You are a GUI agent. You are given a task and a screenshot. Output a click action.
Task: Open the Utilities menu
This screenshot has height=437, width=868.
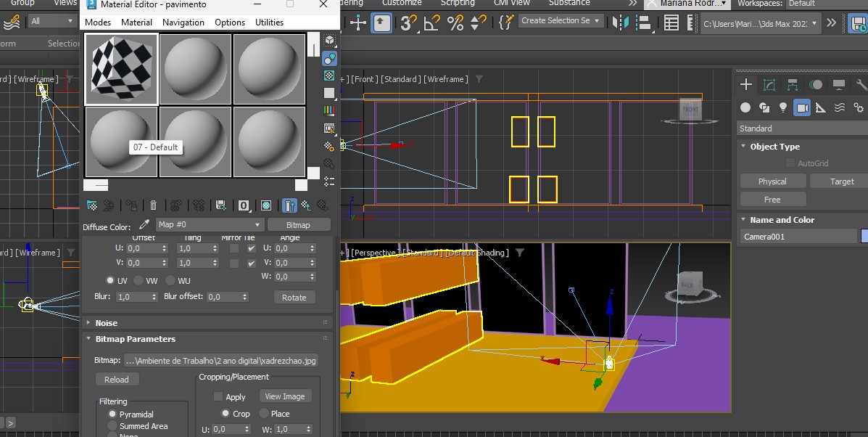269,23
